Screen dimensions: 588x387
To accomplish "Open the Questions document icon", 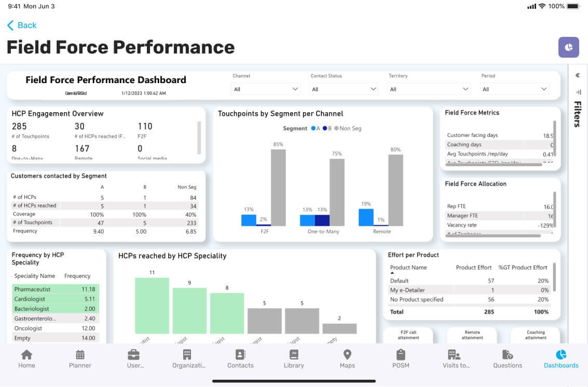I will (x=508, y=354).
